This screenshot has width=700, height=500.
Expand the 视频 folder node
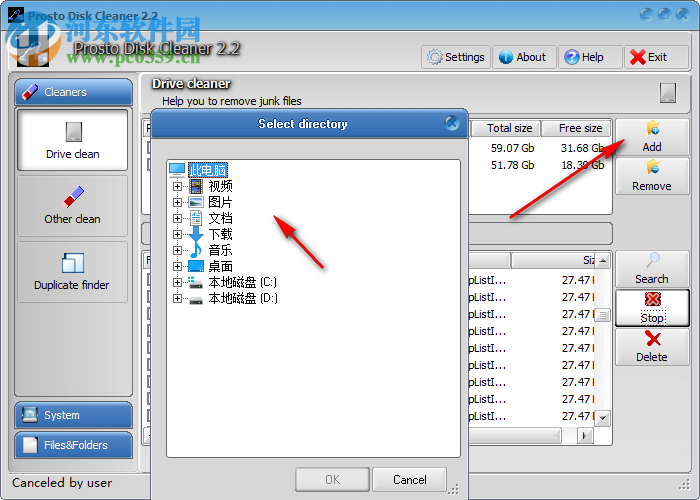click(x=177, y=186)
